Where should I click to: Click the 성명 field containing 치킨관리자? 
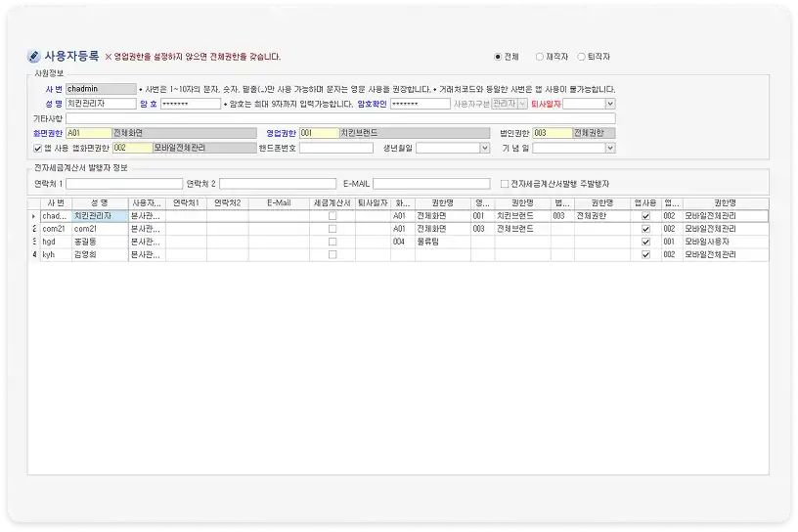tap(102, 104)
